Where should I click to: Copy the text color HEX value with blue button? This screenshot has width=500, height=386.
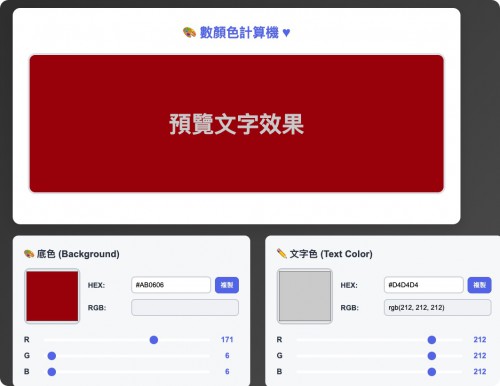479,285
